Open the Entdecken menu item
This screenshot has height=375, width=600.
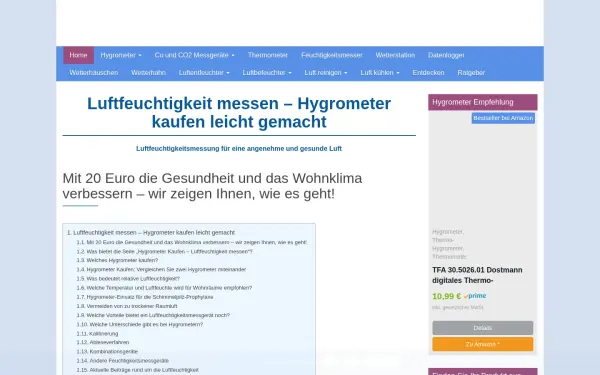[428, 72]
